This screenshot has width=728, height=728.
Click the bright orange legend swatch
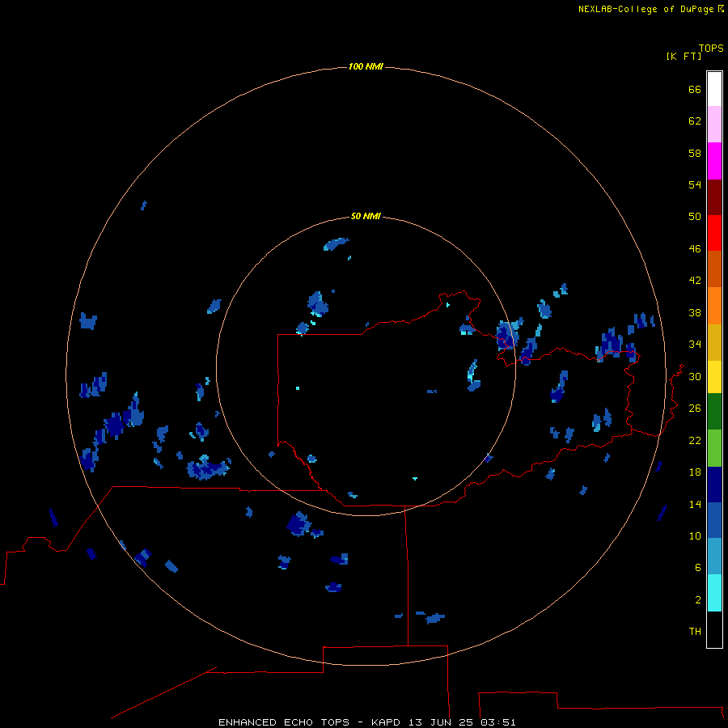click(x=714, y=306)
